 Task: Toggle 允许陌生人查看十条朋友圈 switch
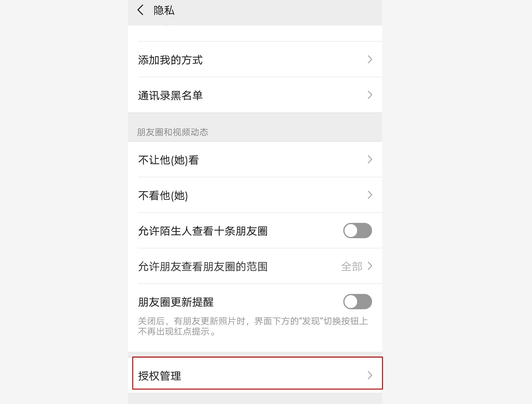click(358, 230)
